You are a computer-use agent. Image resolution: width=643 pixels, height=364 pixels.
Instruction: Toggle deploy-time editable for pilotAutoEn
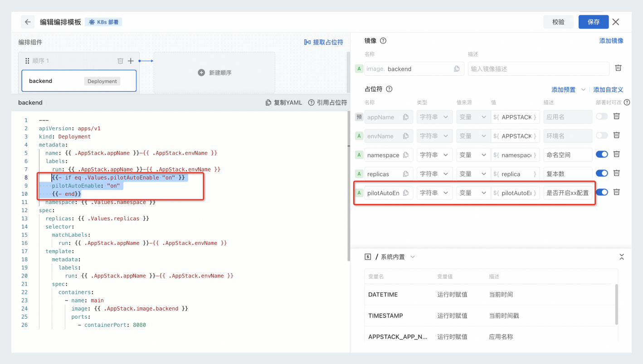click(602, 192)
